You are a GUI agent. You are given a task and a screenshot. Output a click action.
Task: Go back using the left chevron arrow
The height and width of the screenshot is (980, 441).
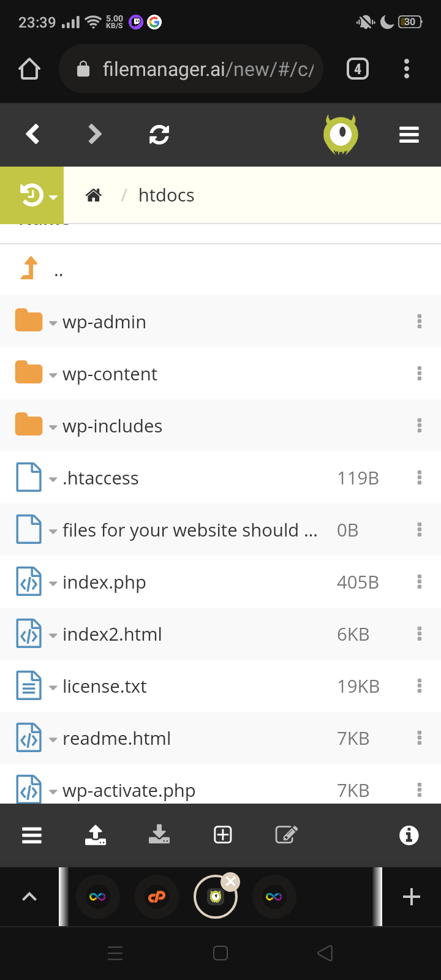[x=33, y=134]
